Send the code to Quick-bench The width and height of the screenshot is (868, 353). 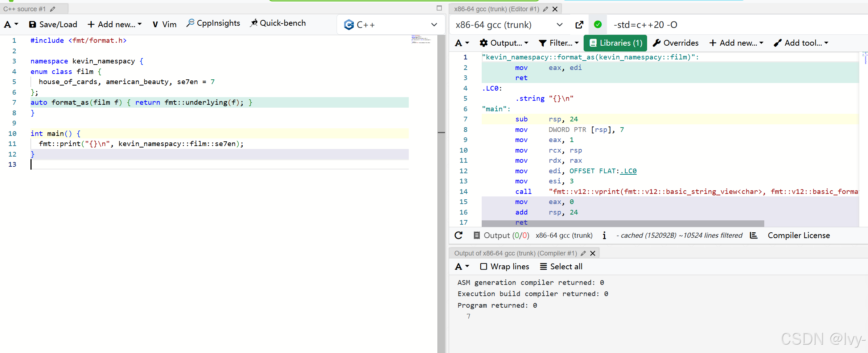pos(278,23)
